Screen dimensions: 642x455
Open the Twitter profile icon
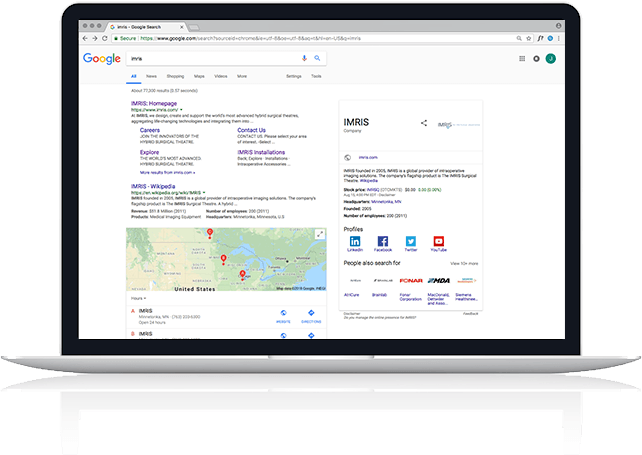[411, 241]
